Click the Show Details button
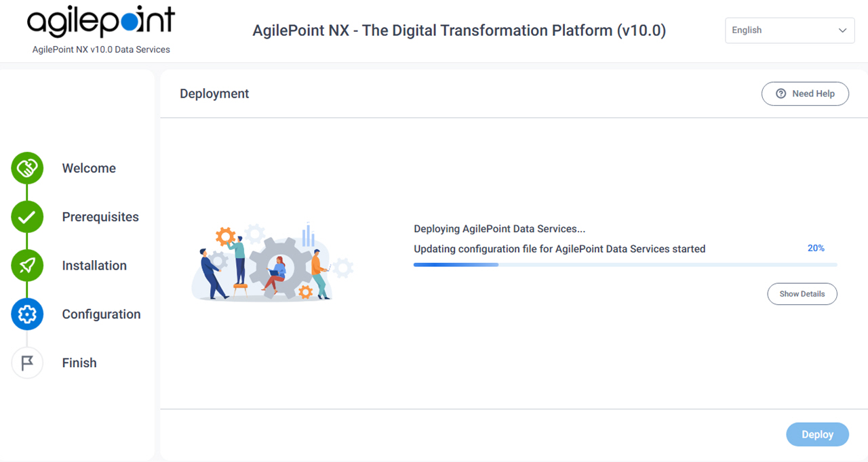 [802, 294]
